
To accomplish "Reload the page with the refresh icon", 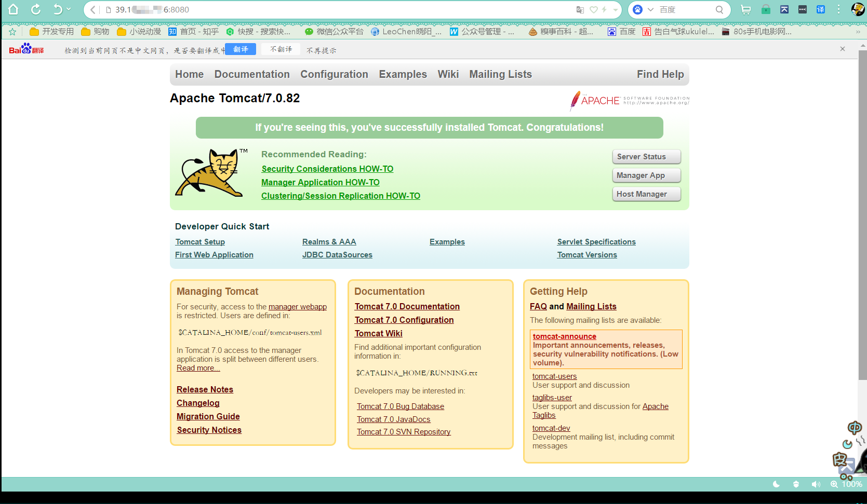I will (36, 9).
